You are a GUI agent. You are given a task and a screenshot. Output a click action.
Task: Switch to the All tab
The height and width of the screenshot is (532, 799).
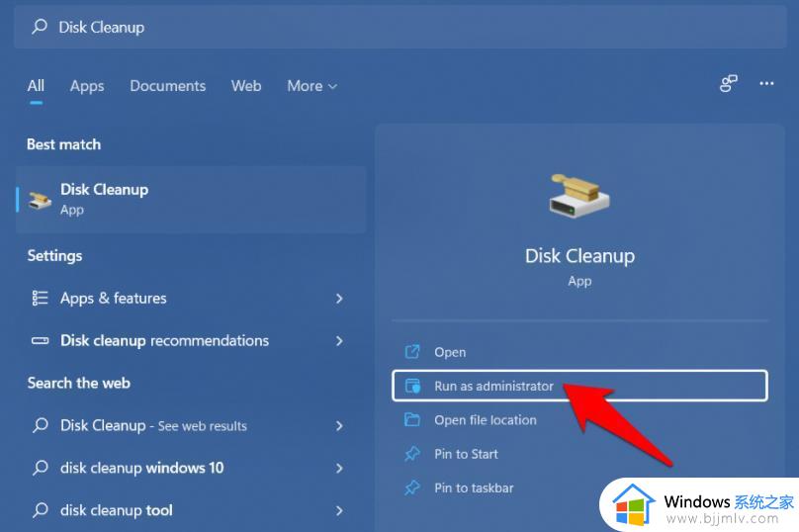click(36, 86)
